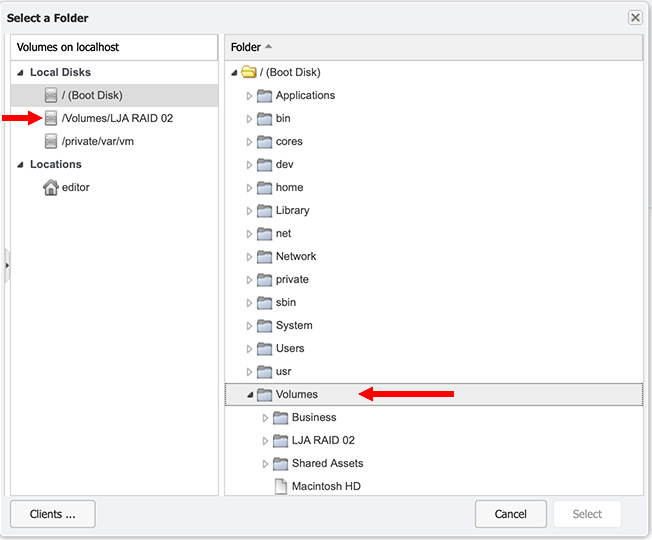Viewport: 652px width, 540px height.
Task: Collapse the Local Disks section
Action: (20, 73)
